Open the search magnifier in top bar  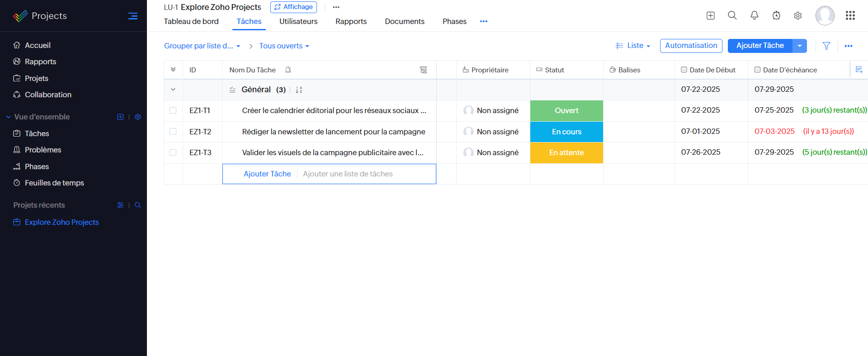click(x=732, y=16)
